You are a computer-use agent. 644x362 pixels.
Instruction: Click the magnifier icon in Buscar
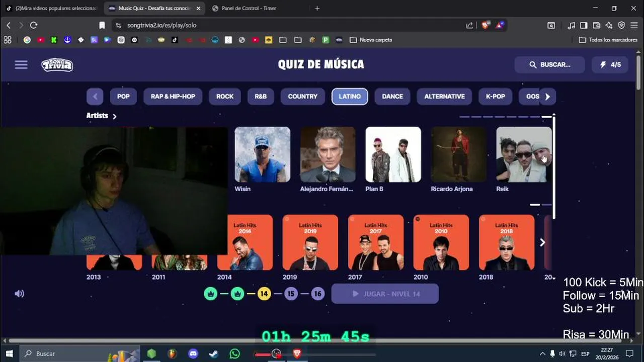[533, 65]
